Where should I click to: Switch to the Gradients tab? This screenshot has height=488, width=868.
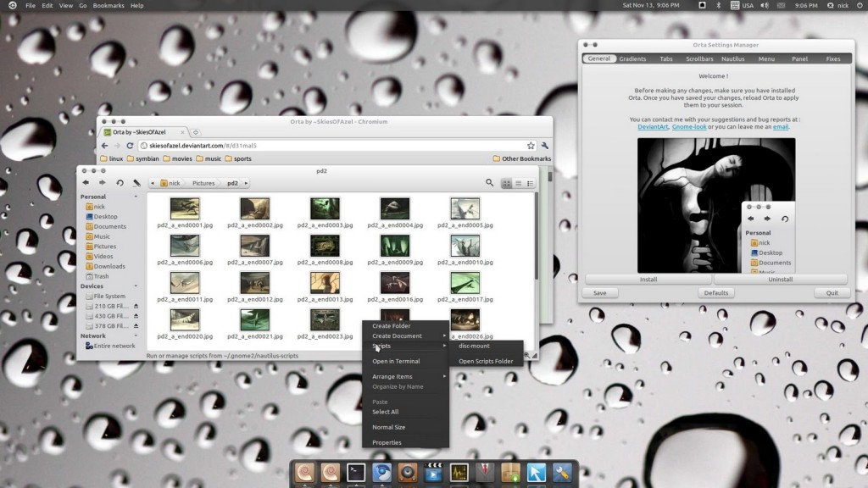pos(632,58)
